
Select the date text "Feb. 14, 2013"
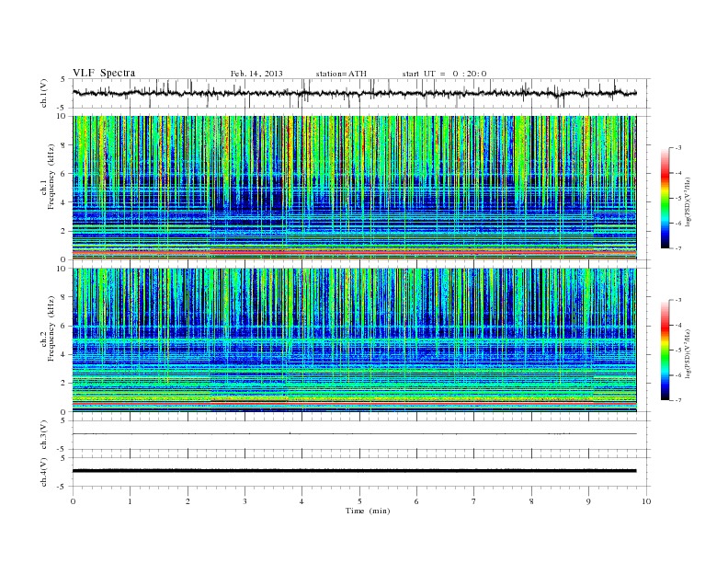[x=256, y=74]
